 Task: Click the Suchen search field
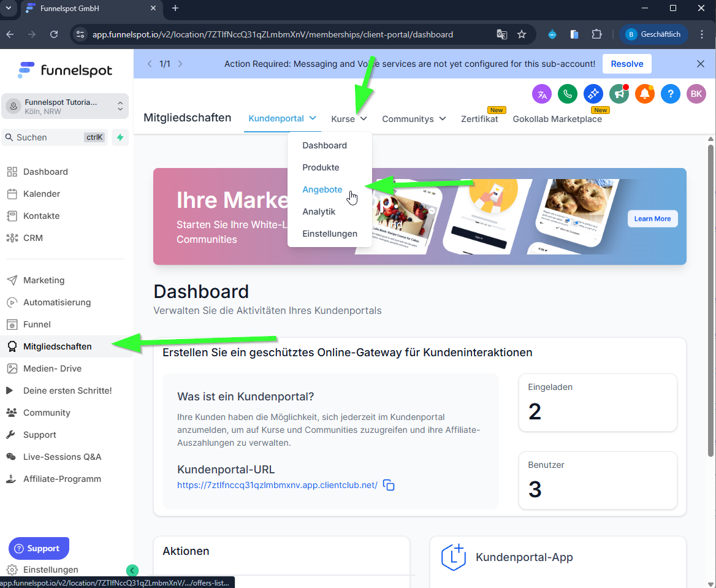click(55, 137)
